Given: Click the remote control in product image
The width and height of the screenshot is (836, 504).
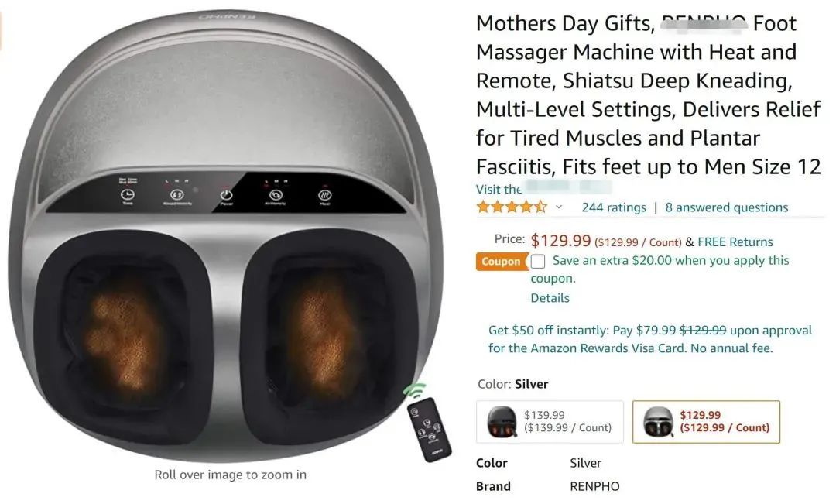Looking at the screenshot, I should point(429,430).
